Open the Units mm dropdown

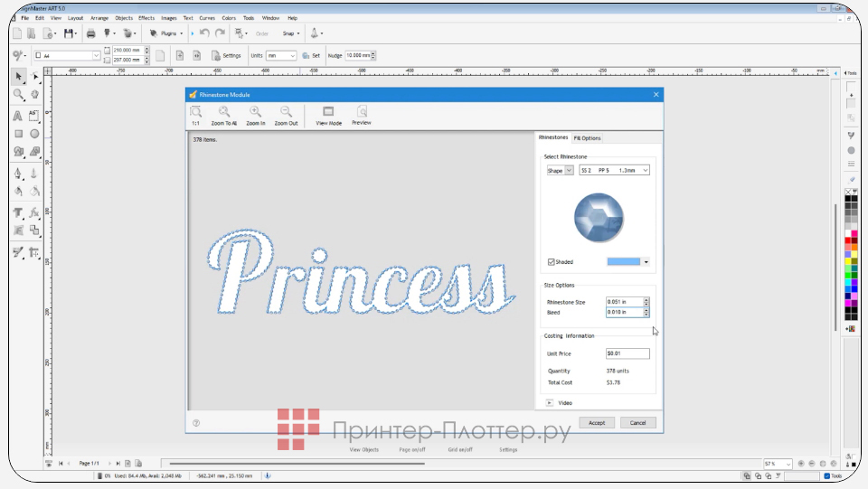pyautogui.click(x=280, y=55)
